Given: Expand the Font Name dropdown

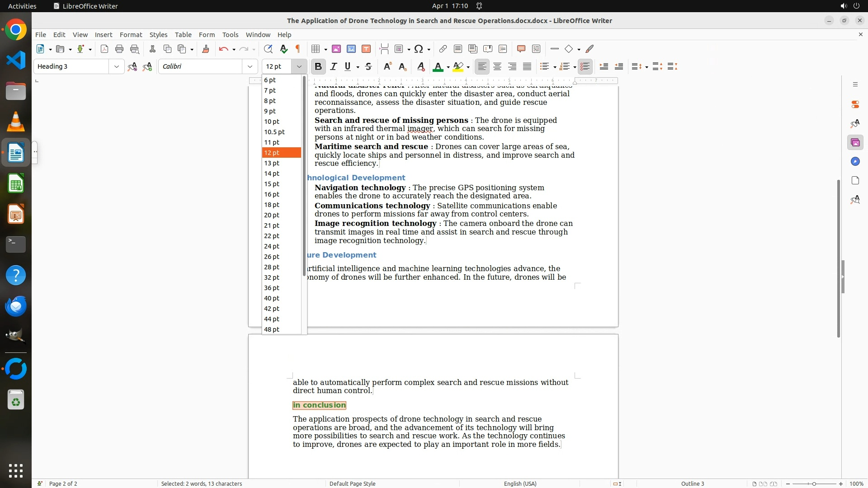Looking at the screenshot, I should click(250, 66).
